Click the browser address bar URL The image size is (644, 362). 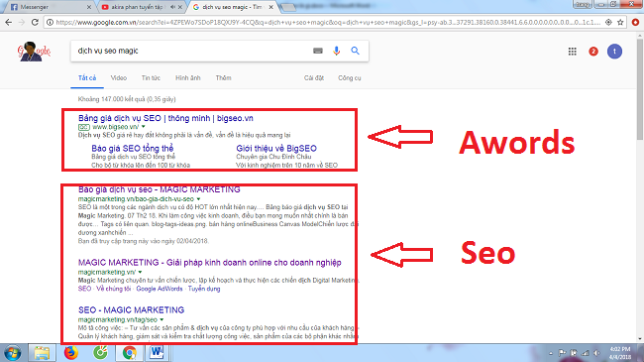328,22
